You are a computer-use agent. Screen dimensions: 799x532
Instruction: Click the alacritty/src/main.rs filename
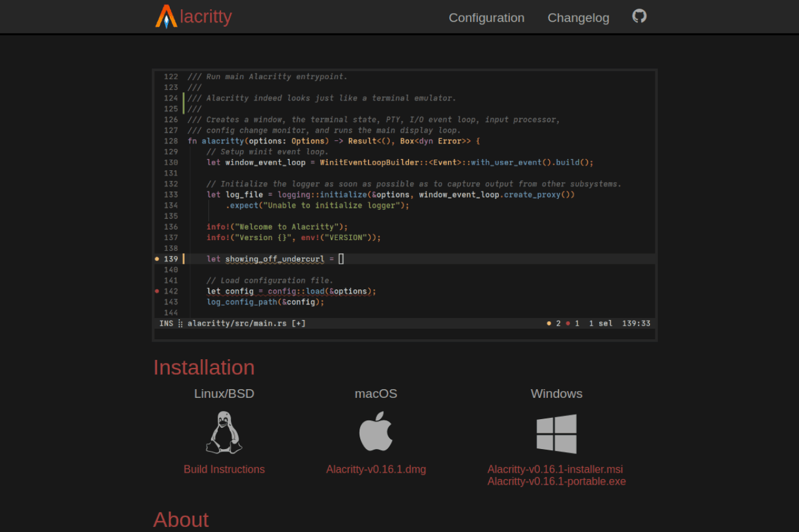pos(237,323)
